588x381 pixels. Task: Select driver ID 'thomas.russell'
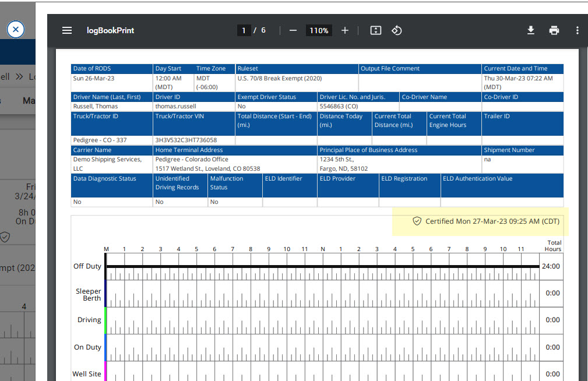(x=176, y=107)
